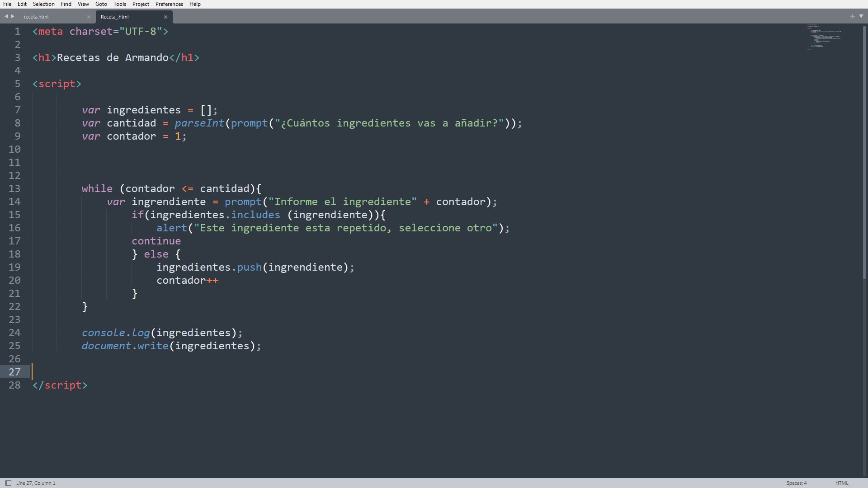This screenshot has height=488, width=868.
Task: Click 'contador' on line 9
Action: click(131, 136)
